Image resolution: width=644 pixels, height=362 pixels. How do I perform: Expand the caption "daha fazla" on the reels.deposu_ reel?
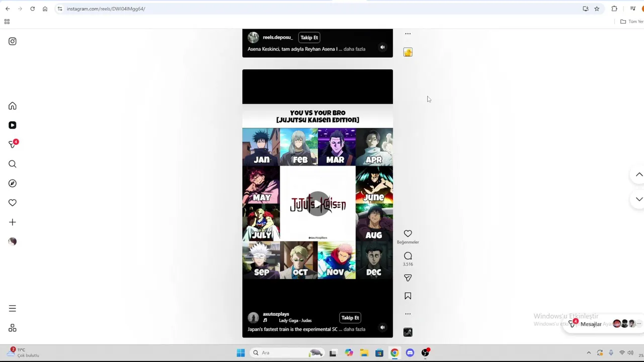tap(354, 49)
